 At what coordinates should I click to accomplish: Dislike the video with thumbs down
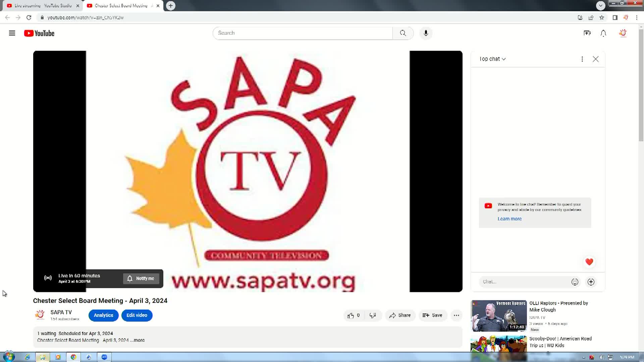coord(373,315)
